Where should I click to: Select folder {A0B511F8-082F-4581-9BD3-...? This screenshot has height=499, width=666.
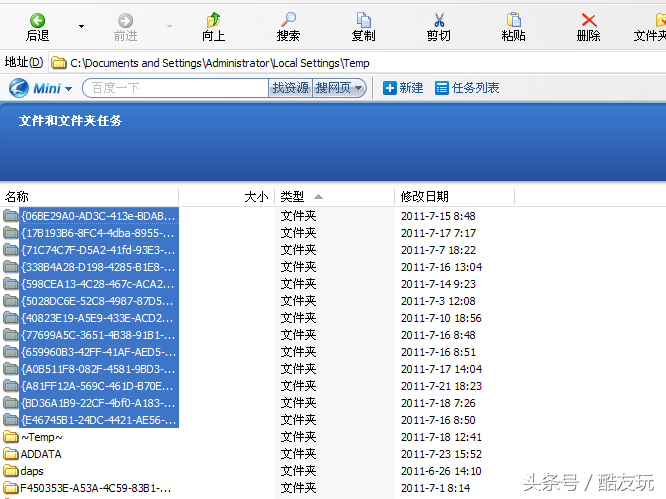click(x=99, y=369)
